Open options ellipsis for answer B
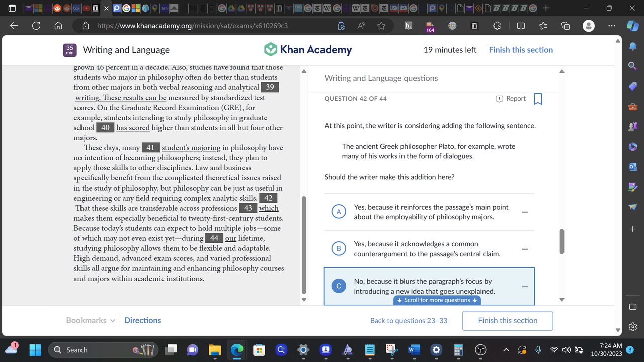The width and height of the screenshot is (644, 362). (x=525, y=249)
